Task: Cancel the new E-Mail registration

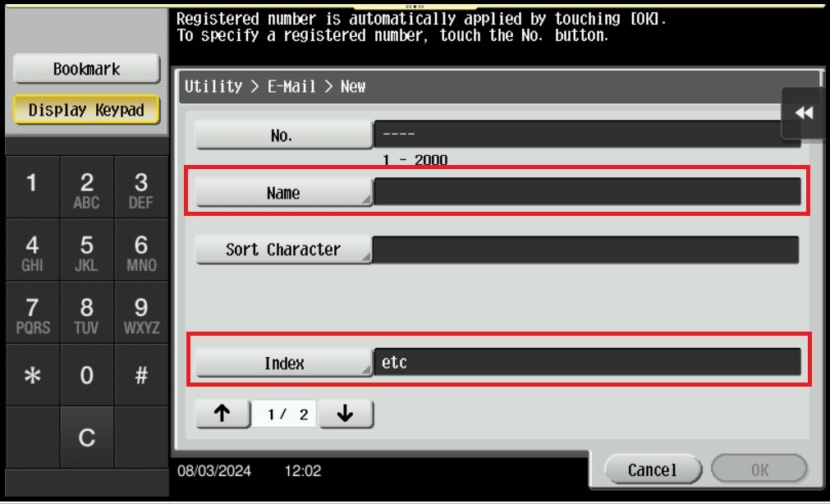Action: tap(653, 470)
